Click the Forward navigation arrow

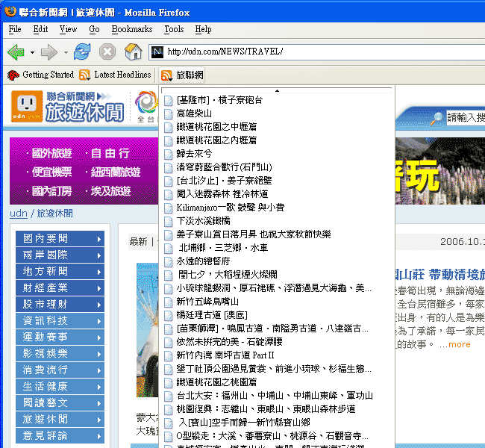(48, 52)
